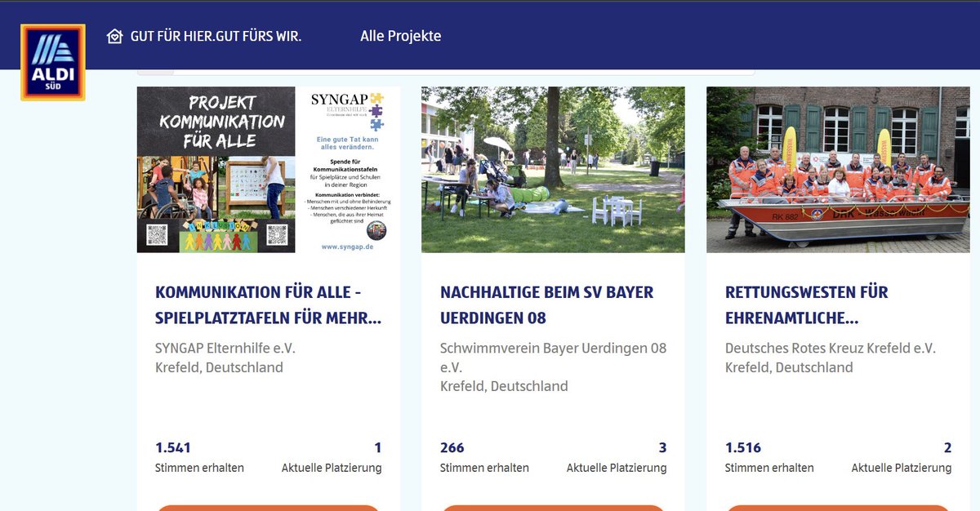Image resolution: width=980 pixels, height=511 pixels.
Task: Open RETTUNGSWESTEN FÜR EHRENAMTLICHE project title
Action: point(807,305)
